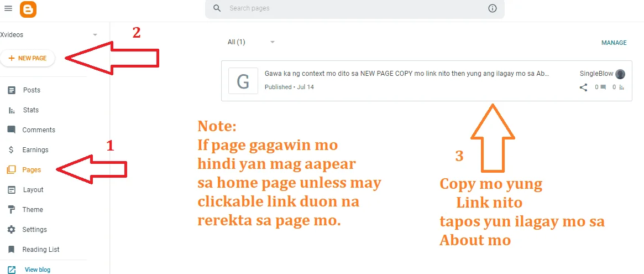Click the Reading List bookmark icon
Viewport: 644px width, 274px height.
(12, 249)
